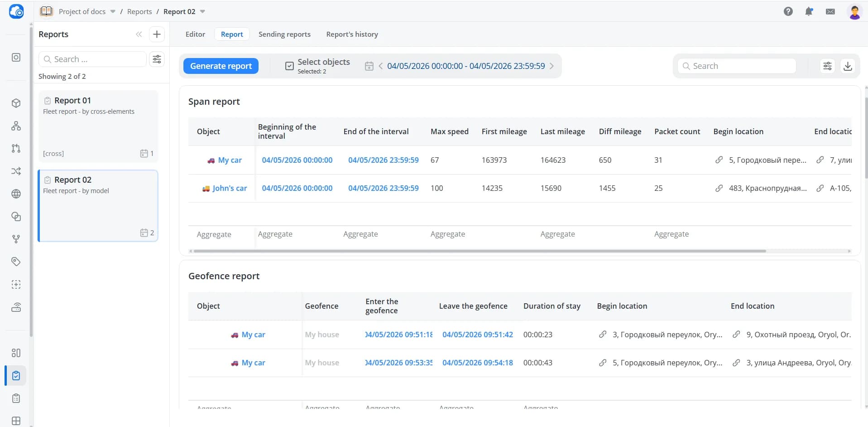Add a new report with plus button

point(157,34)
